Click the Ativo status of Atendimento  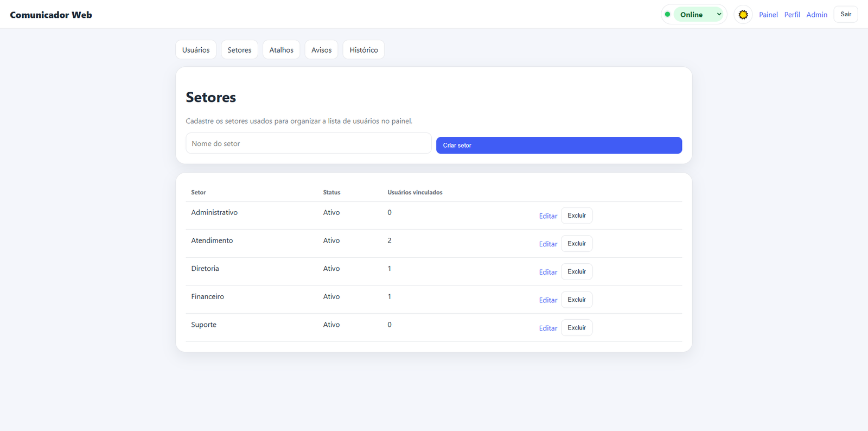click(x=331, y=240)
